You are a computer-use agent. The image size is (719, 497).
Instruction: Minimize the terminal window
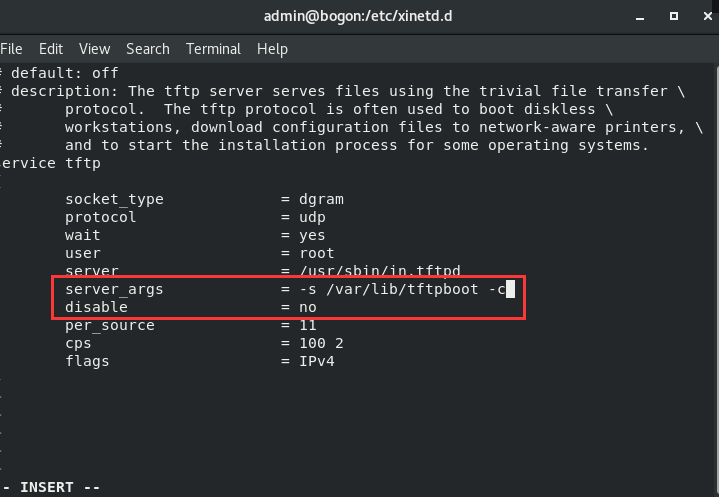(640, 17)
